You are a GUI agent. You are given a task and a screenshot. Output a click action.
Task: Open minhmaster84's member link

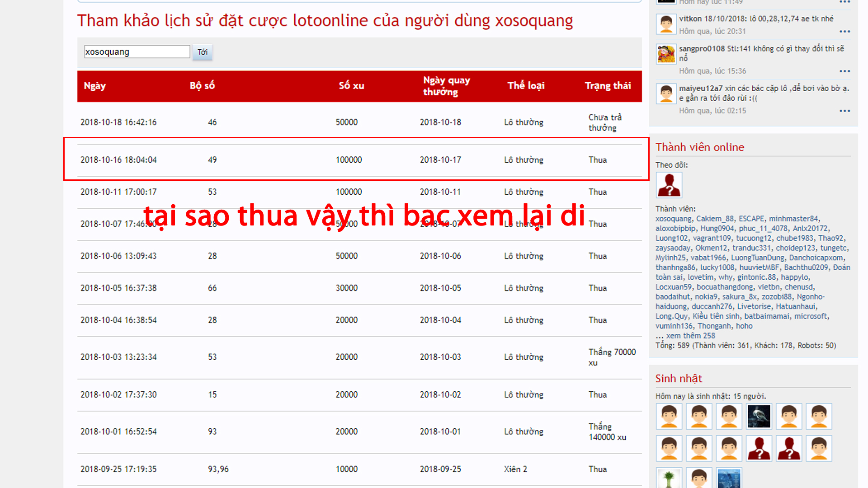point(793,219)
